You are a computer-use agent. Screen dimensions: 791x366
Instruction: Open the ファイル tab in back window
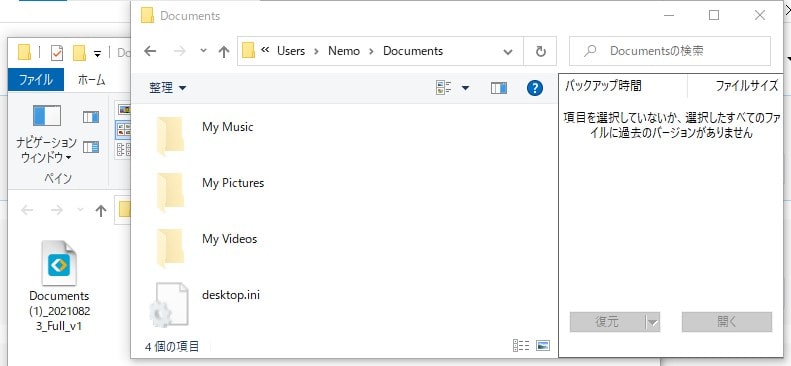(x=36, y=80)
